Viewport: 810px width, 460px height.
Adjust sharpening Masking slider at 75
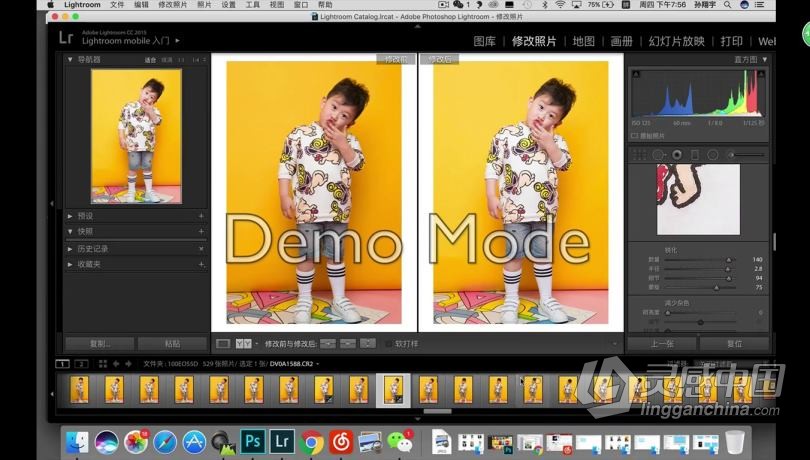716,288
